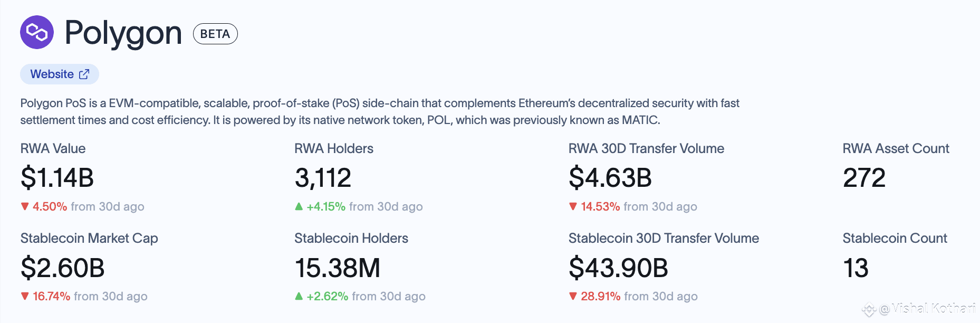Select the 3,112 RWA Holders figure
The height and width of the screenshot is (323, 980).
323,178
